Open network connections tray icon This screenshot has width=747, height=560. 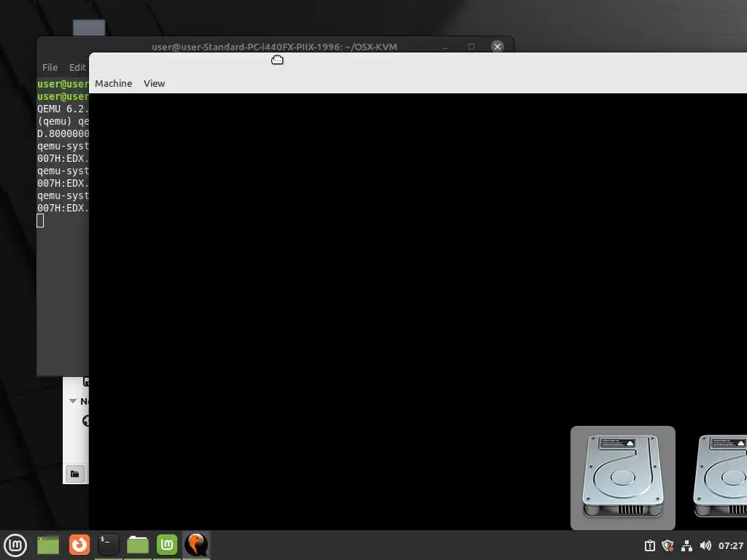[x=686, y=545]
